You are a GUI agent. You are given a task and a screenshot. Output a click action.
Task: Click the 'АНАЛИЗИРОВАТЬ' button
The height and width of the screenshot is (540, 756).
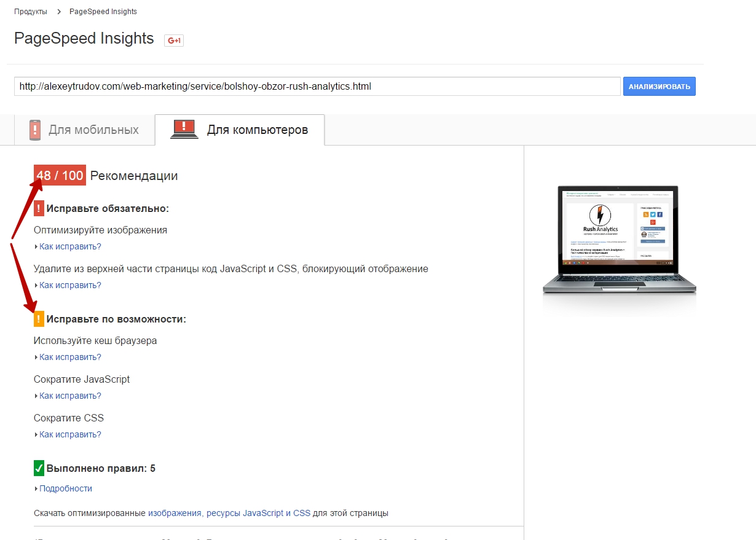click(660, 87)
